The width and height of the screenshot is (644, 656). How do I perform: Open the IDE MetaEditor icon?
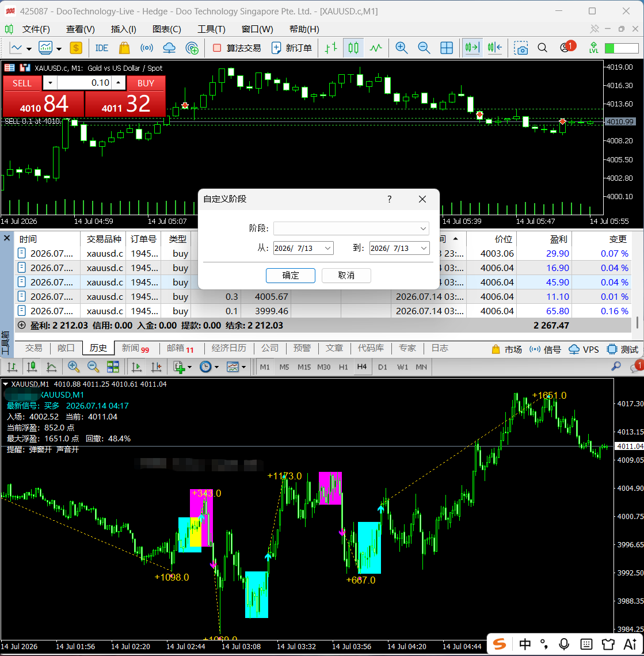(102, 48)
